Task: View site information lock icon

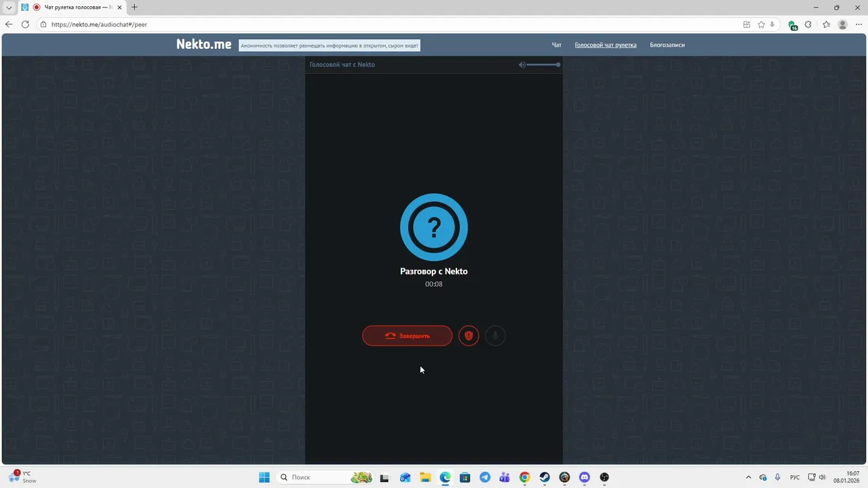Action: [43, 24]
